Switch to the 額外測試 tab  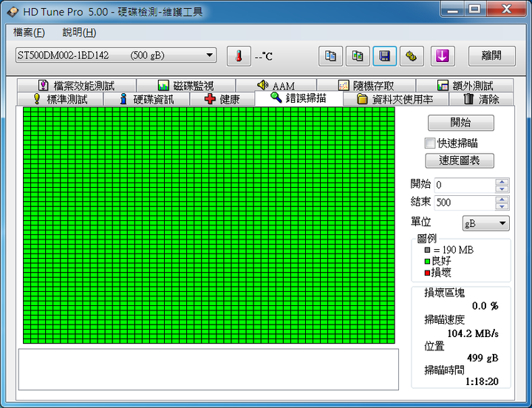click(x=465, y=85)
